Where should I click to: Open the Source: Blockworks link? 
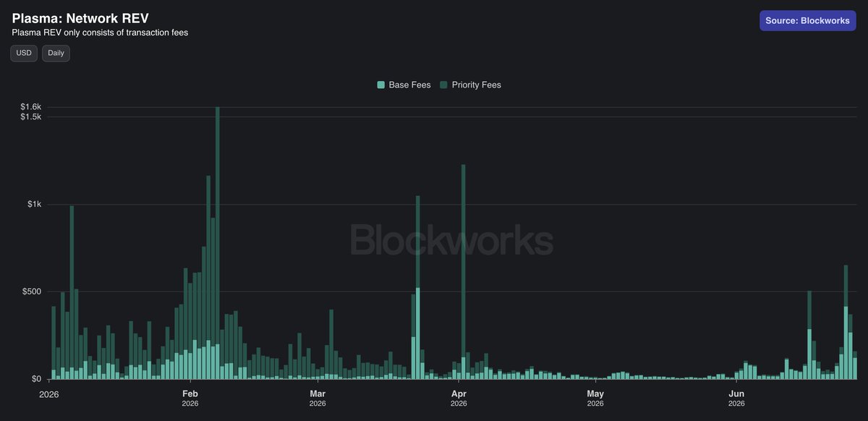[x=807, y=20]
